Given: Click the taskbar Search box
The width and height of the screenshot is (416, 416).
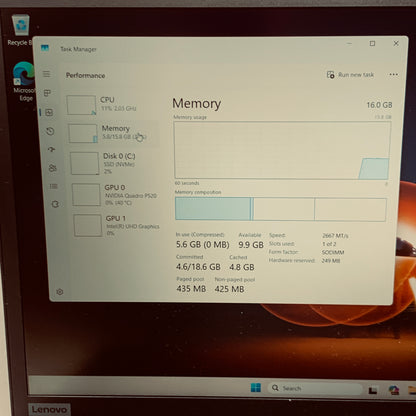Looking at the screenshot, I should click(x=315, y=388).
